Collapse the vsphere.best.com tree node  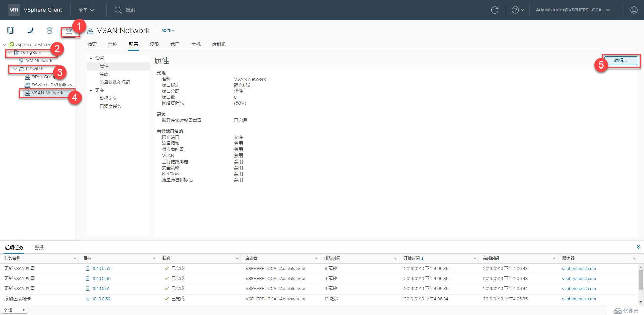click(x=4, y=45)
